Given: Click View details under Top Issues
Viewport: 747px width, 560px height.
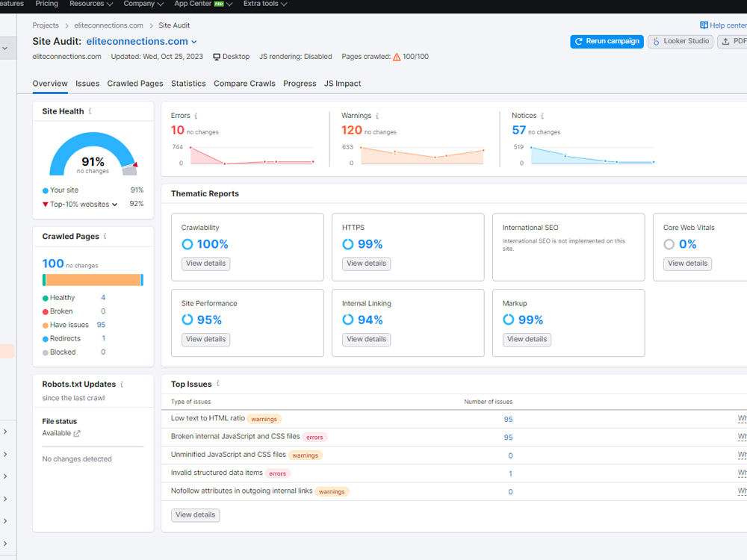Looking at the screenshot, I should point(195,514).
